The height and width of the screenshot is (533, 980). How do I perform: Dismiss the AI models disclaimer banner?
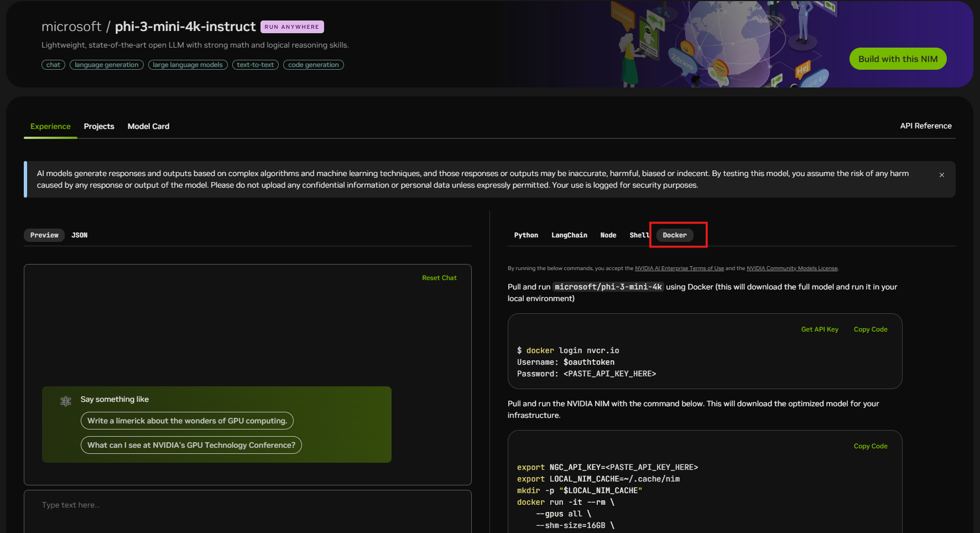pyautogui.click(x=941, y=175)
